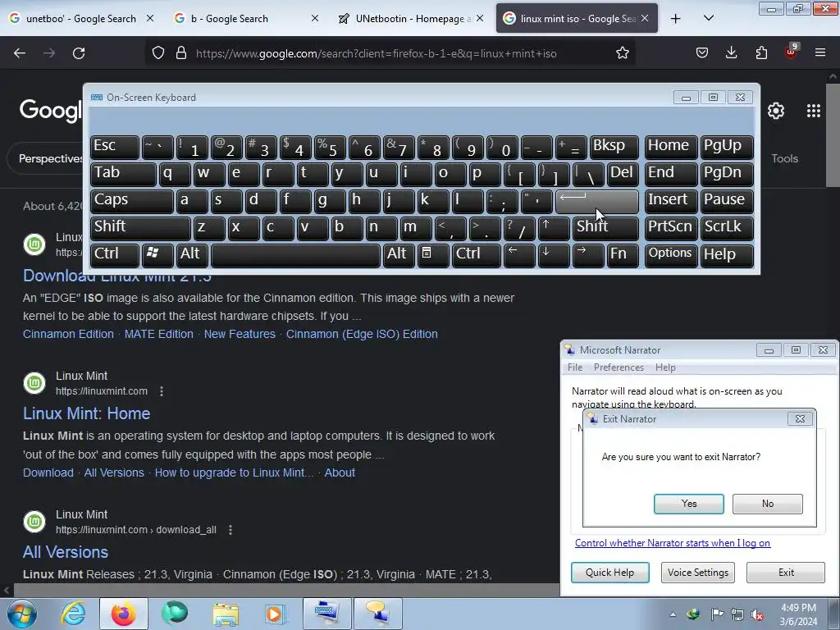Open Google search Tools option
The width and height of the screenshot is (840, 630).
784,158
